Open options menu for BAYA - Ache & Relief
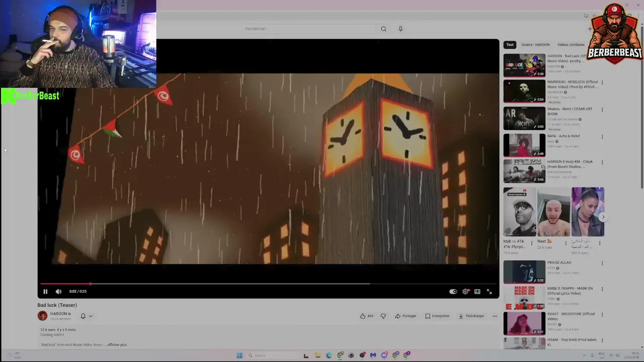 602,137
